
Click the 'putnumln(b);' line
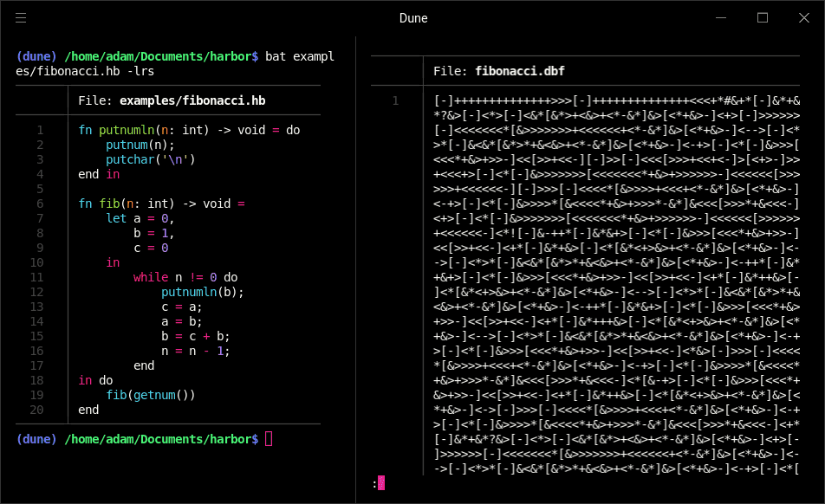pyautogui.click(x=203, y=292)
